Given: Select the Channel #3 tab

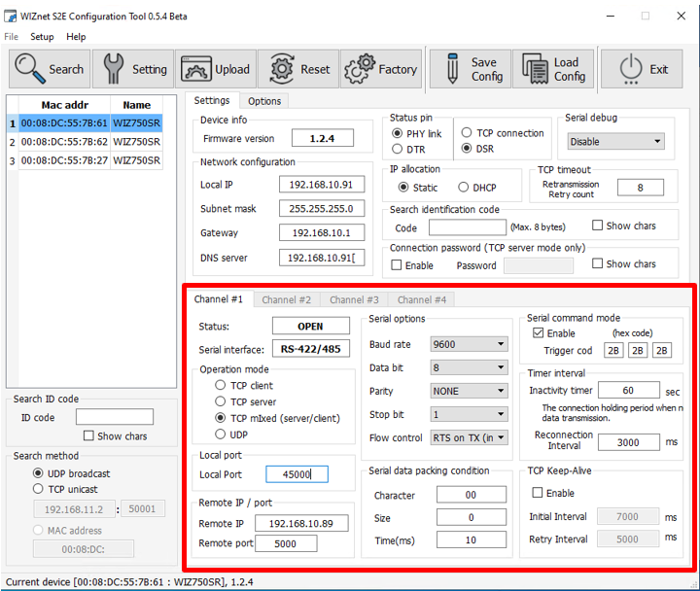Looking at the screenshot, I should [x=354, y=299].
